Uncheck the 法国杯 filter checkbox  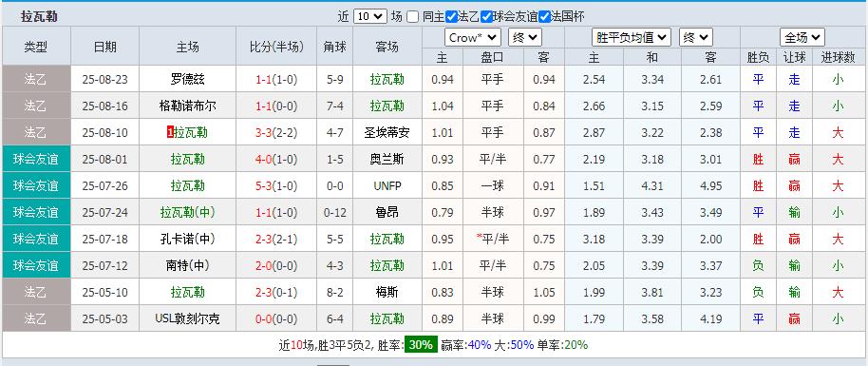[x=545, y=17]
